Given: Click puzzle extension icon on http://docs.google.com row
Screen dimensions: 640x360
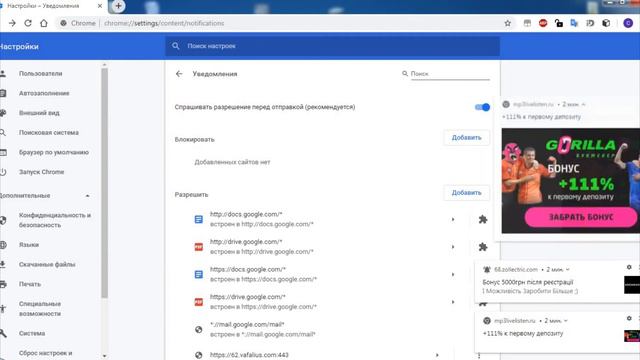Looking at the screenshot, I should [483, 220].
